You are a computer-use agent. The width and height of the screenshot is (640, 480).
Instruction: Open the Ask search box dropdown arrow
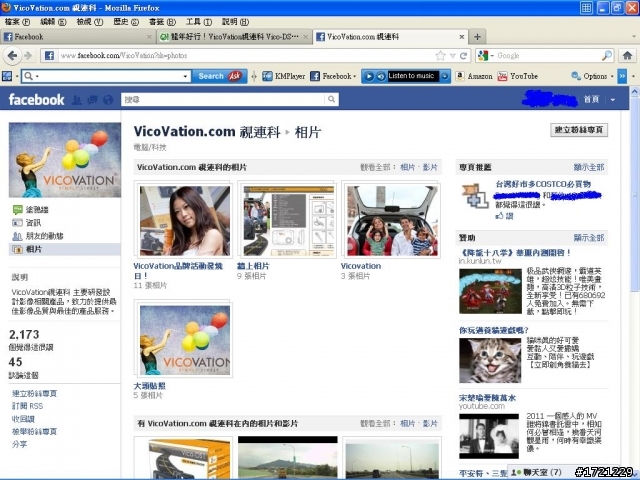[x=185, y=76]
